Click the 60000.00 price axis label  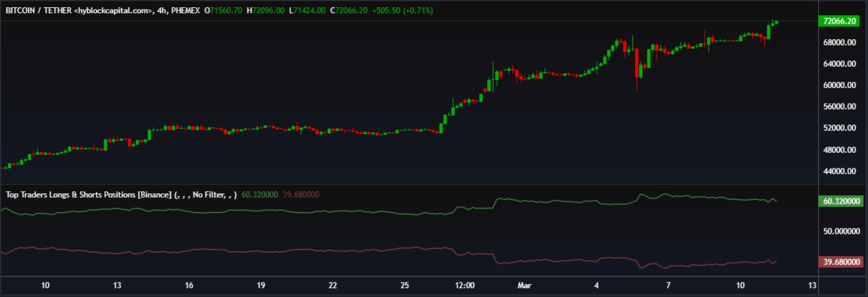point(839,85)
